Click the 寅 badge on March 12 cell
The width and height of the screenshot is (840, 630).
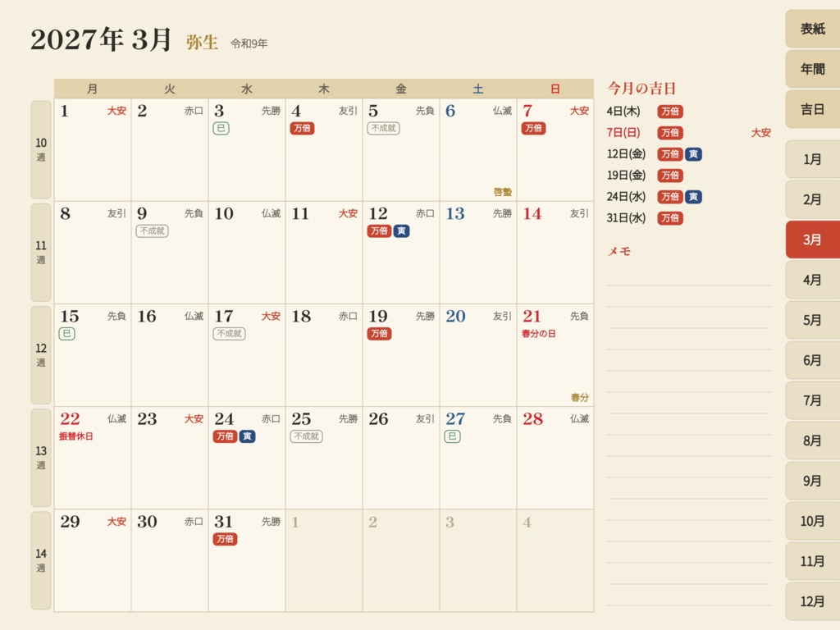click(401, 231)
